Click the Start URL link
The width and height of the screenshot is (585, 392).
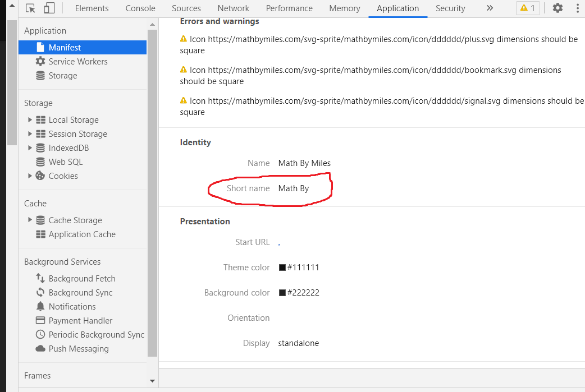point(279,244)
